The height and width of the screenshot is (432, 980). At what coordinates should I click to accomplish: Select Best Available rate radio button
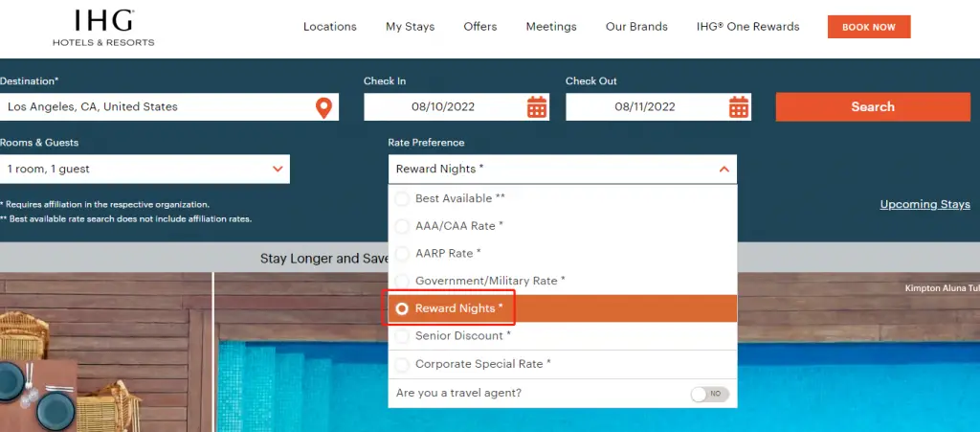402,199
